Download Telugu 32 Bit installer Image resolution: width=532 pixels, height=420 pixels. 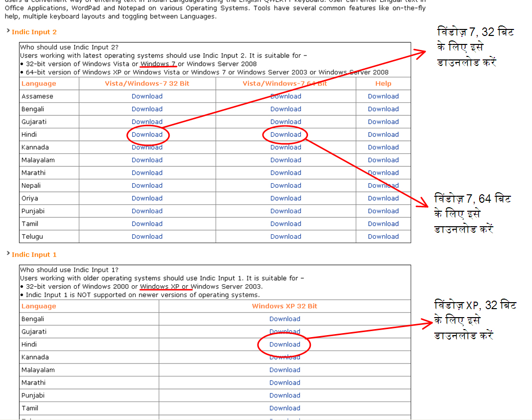(x=147, y=236)
